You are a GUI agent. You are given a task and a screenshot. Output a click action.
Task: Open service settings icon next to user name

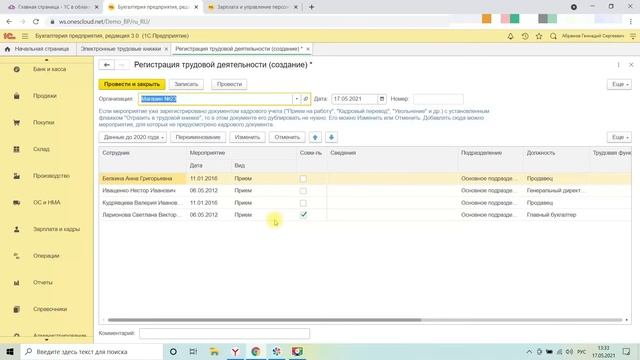(633, 36)
